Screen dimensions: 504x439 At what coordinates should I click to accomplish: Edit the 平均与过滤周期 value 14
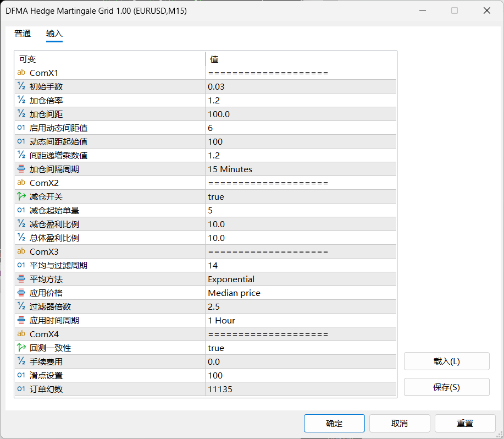tap(301, 265)
